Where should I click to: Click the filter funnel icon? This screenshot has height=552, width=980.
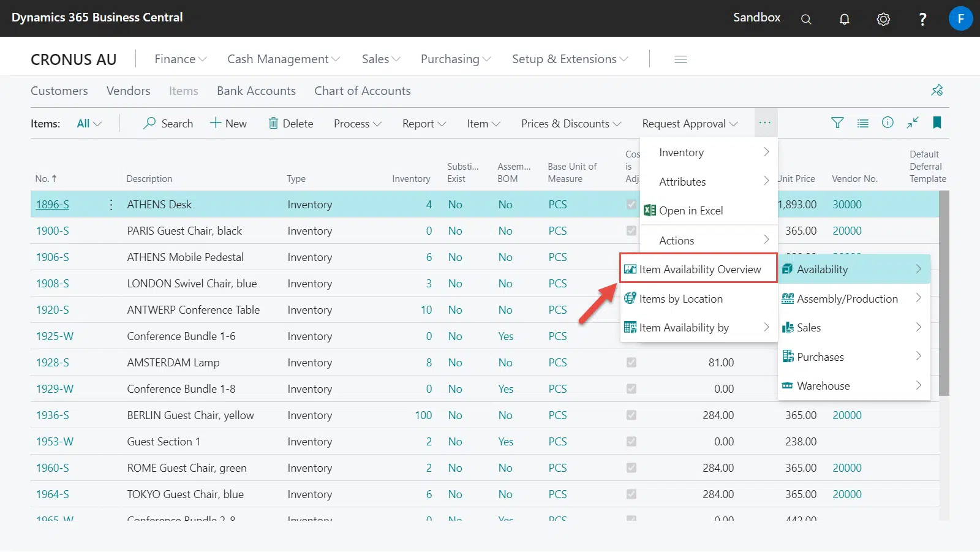tap(837, 123)
